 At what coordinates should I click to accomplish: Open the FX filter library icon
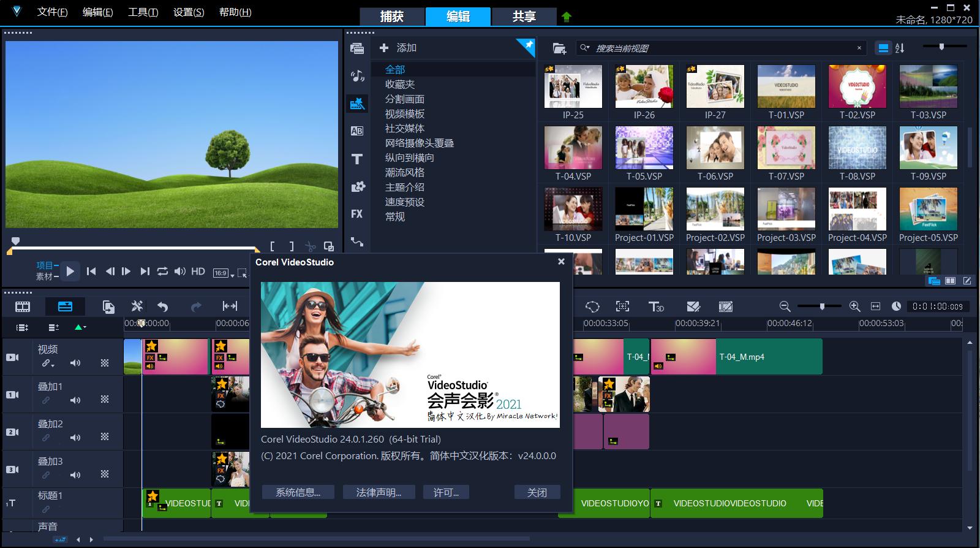click(357, 214)
